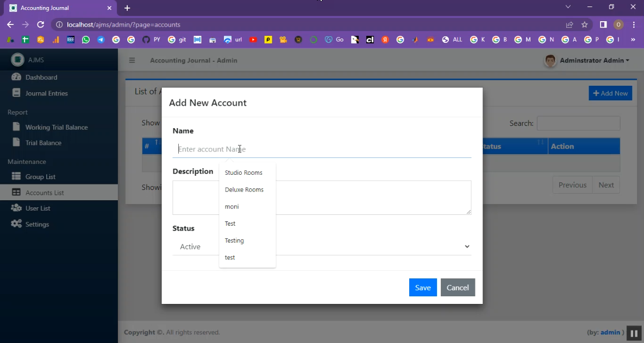Cancel the Add New Account dialog
Viewport: 644px width, 343px height.
458,288
